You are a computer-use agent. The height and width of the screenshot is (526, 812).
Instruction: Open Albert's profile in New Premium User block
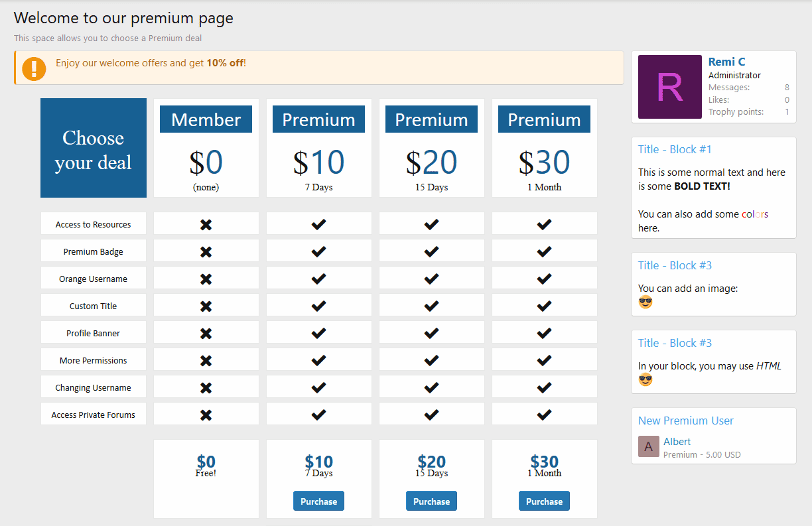click(x=677, y=441)
